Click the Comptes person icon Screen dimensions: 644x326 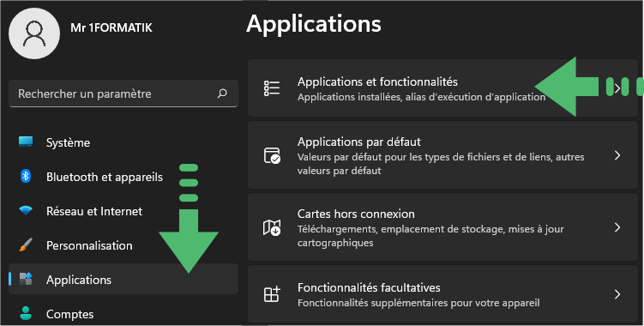pyautogui.click(x=26, y=313)
